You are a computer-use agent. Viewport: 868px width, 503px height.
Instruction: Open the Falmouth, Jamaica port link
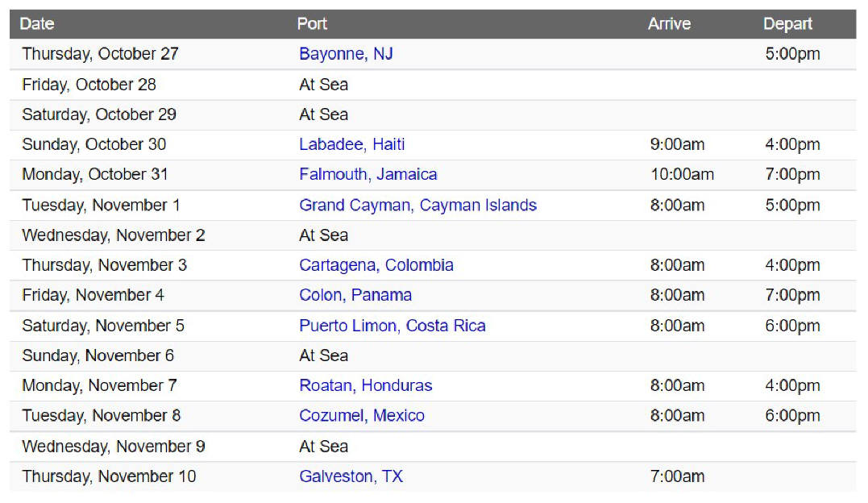click(368, 174)
